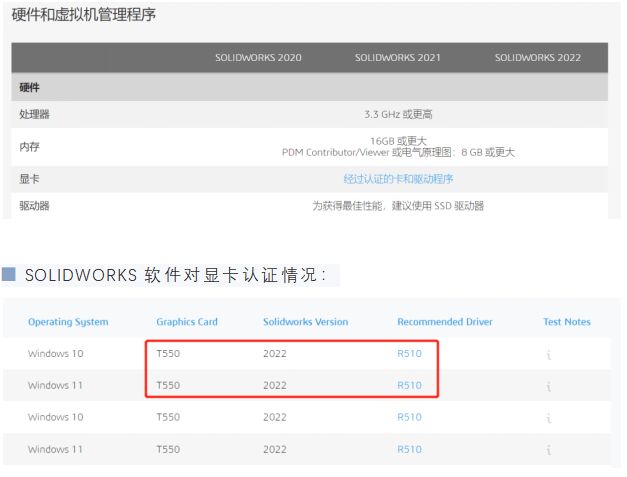Click the Recommended Driver column header
This screenshot has height=477, width=627.
(x=440, y=322)
